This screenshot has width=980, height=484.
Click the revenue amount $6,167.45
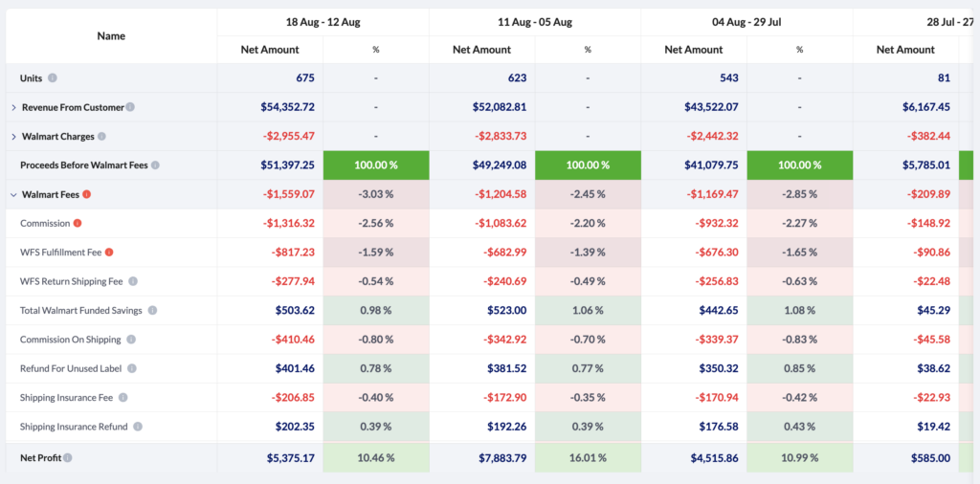(926, 107)
